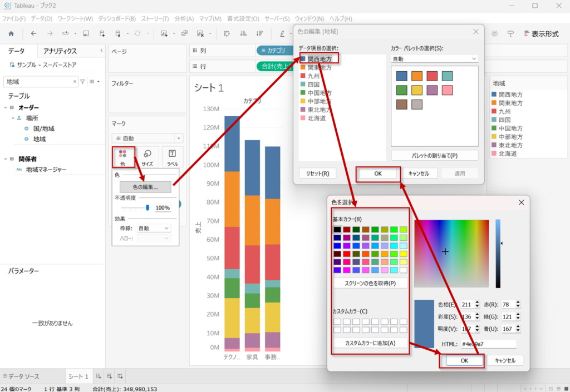Click the new dashboard icon in bottom tabs
The height and width of the screenshot is (392, 570).
(x=109, y=376)
